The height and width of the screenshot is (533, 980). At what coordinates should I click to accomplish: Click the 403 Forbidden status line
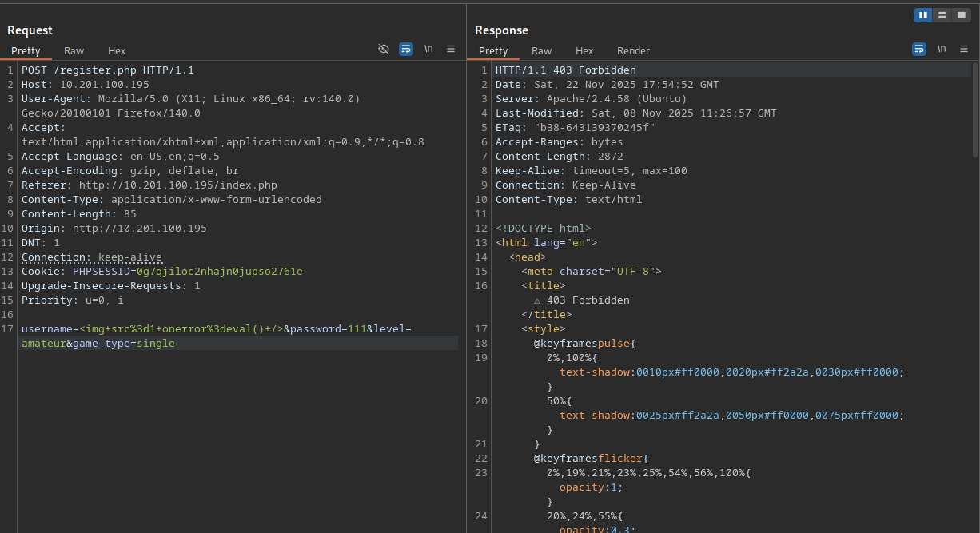(x=566, y=70)
